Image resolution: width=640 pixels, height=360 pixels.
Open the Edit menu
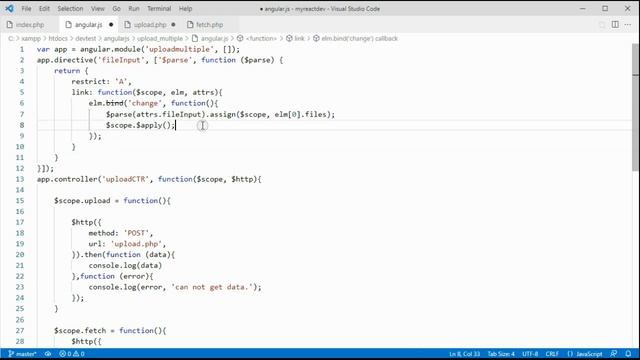[44, 9]
